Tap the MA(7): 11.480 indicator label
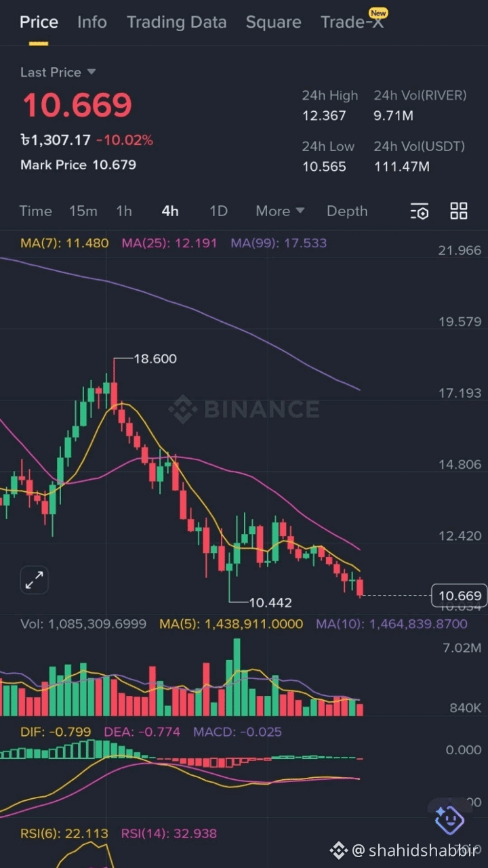 coord(64,243)
